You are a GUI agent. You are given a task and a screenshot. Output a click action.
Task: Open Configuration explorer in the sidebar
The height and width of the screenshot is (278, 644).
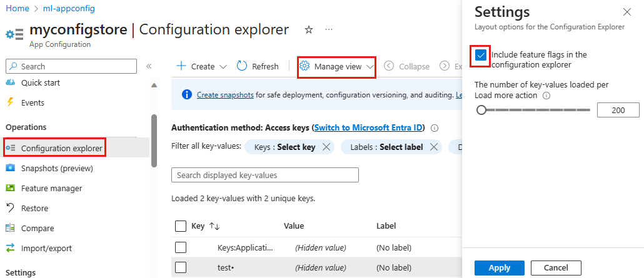pos(61,148)
